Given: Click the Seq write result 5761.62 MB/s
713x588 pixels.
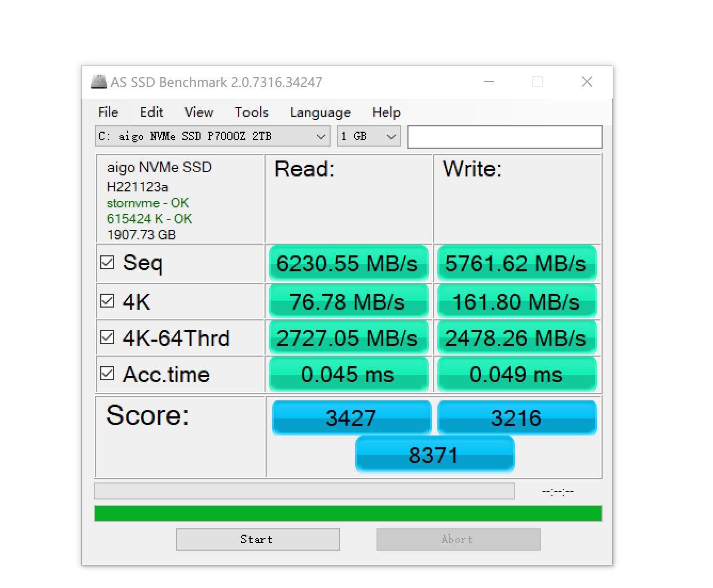Looking at the screenshot, I should (x=516, y=263).
